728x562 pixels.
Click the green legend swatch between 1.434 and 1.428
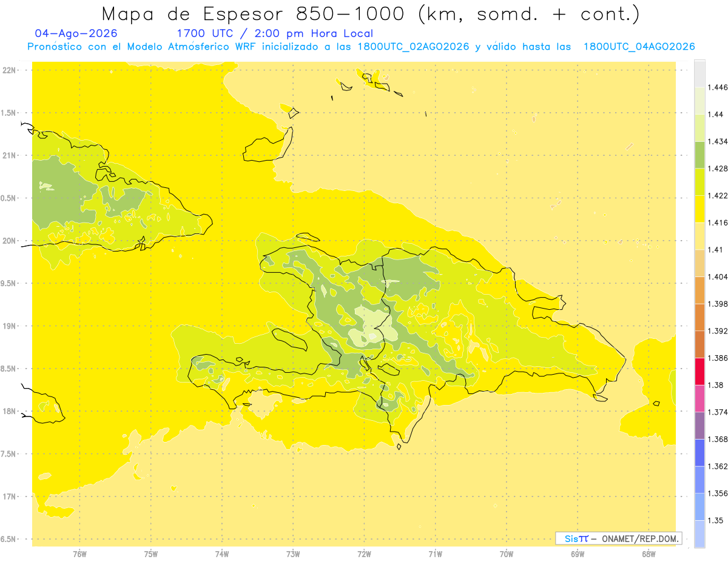(x=699, y=155)
